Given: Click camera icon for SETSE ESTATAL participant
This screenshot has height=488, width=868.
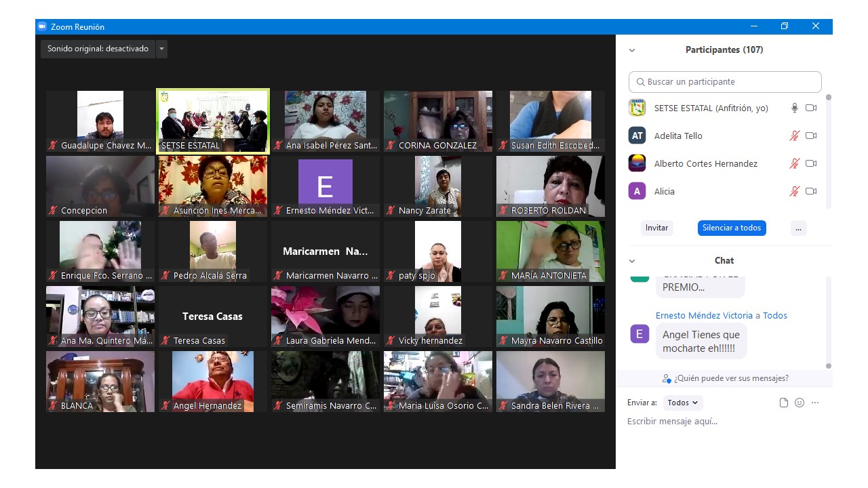Looking at the screenshot, I should (811, 108).
